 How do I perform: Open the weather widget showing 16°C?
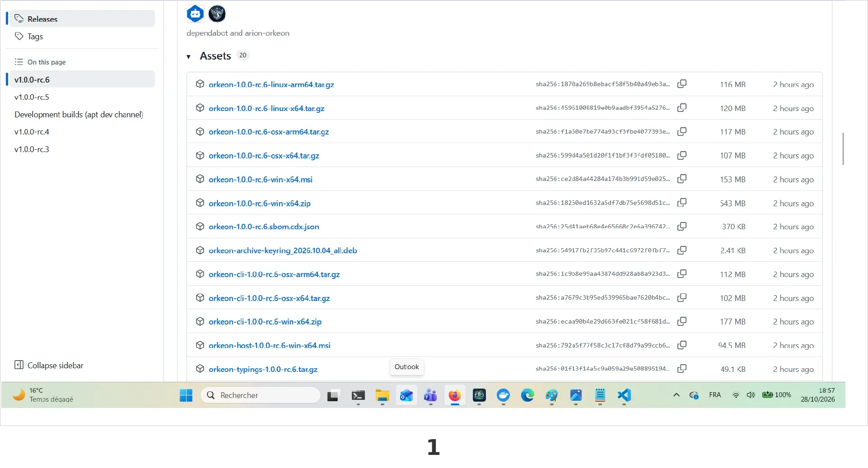43,395
